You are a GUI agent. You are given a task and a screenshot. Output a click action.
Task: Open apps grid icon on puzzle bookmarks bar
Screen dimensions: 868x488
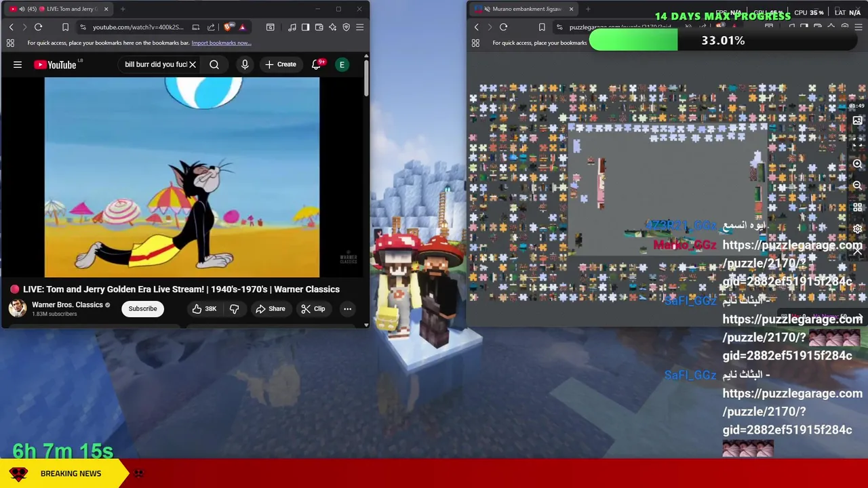[475, 43]
